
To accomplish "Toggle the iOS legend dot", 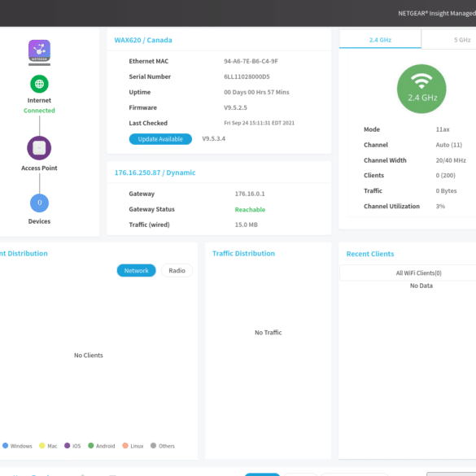I will coord(67,445).
